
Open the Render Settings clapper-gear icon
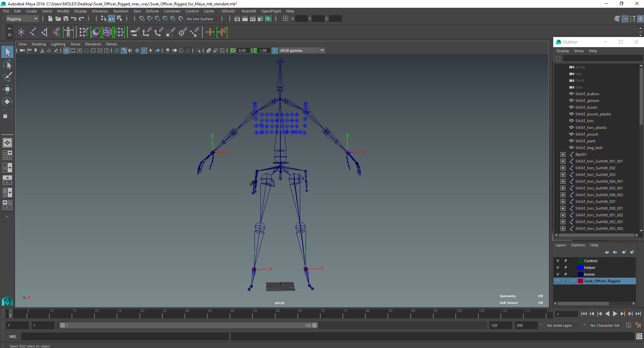[260, 19]
